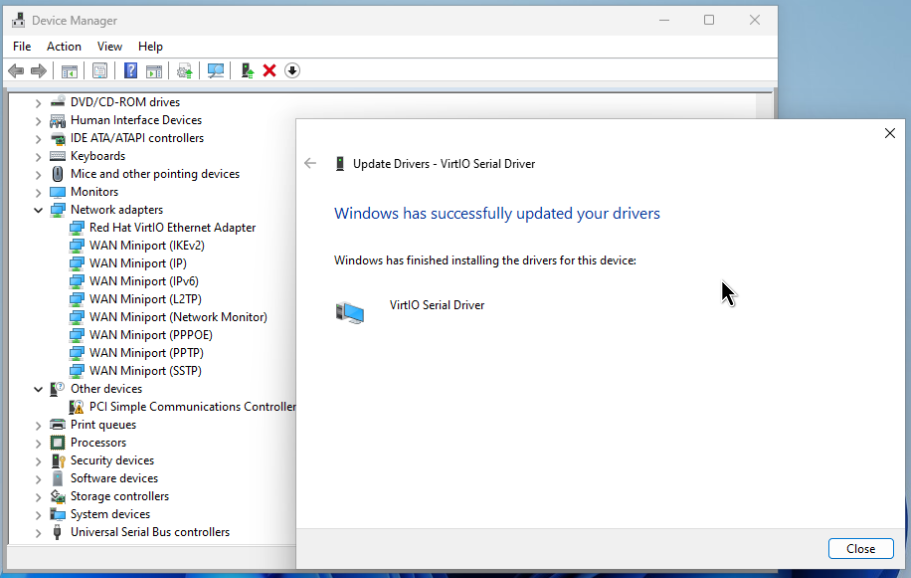This screenshot has width=911, height=578.
Task: Click Show/Hide Console Tree toolbar icon
Action: 69,71
